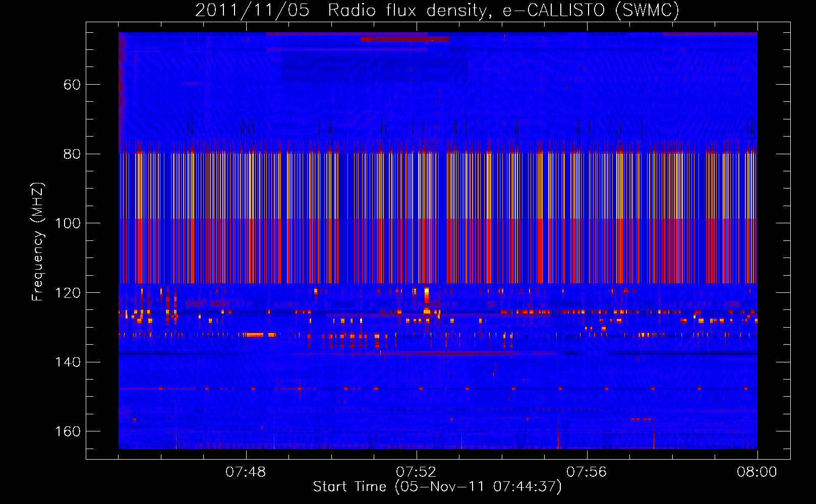Click the plot title "2011/11/05 Radio flux density, e-CALLISTO (SWMC)"

437,11
